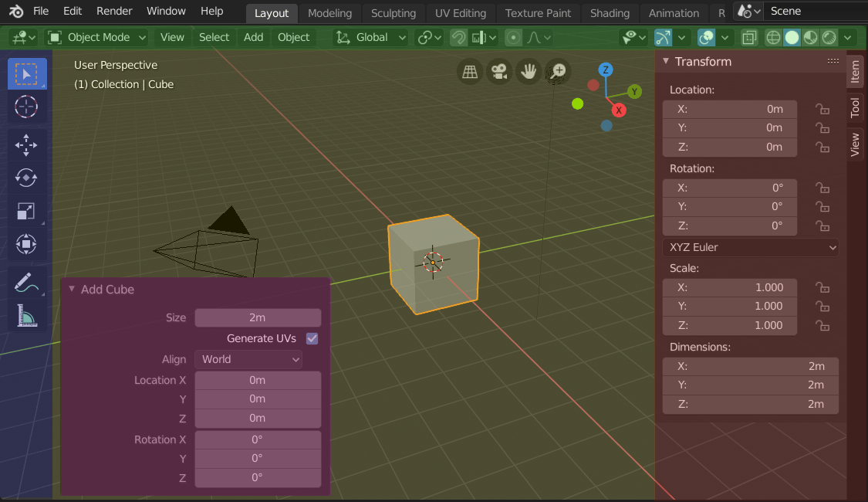Select the Annotate tool
Image resolution: width=868 pixels, height=502 pixels.
point(26,283)
